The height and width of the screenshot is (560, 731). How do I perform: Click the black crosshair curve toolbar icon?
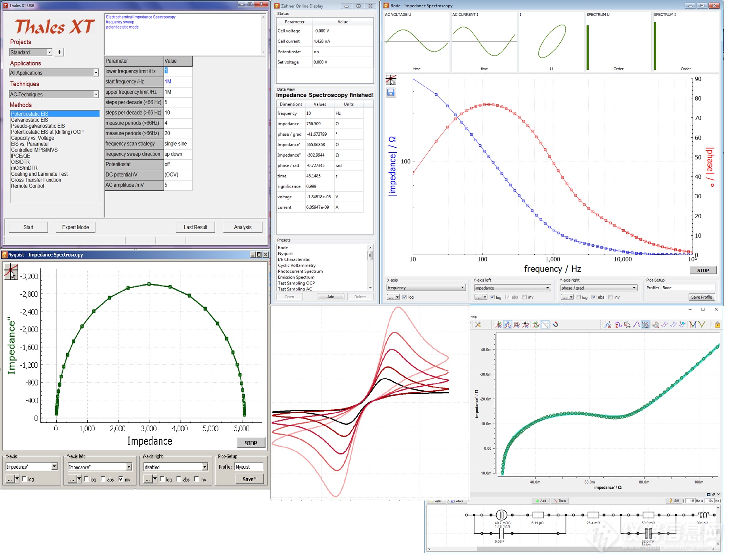526,324
